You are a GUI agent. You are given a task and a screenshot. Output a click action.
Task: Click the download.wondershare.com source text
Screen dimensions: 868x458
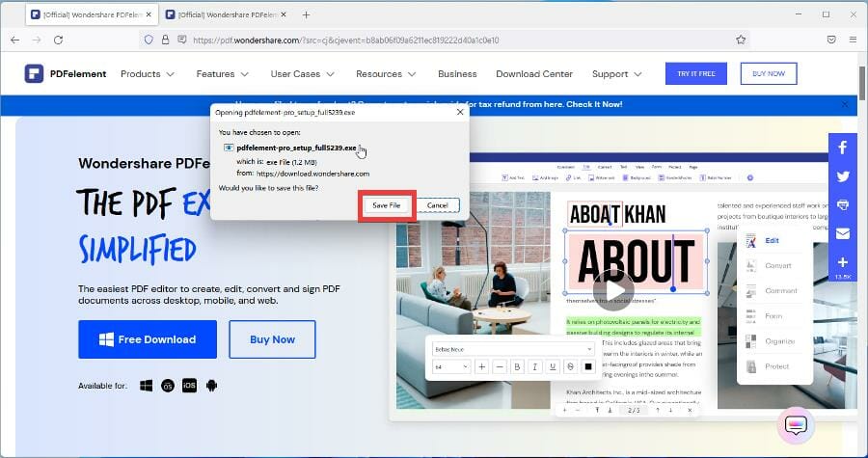coord(312,174)
